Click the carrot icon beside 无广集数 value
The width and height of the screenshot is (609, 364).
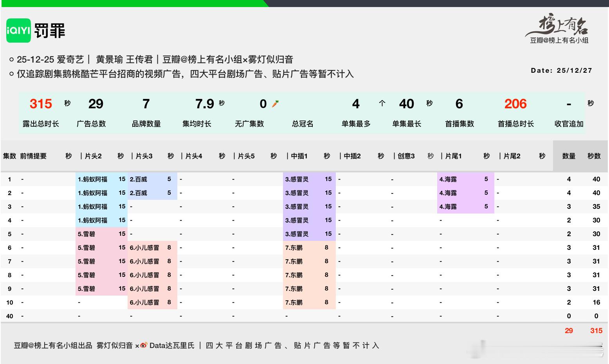coord(275,104)
